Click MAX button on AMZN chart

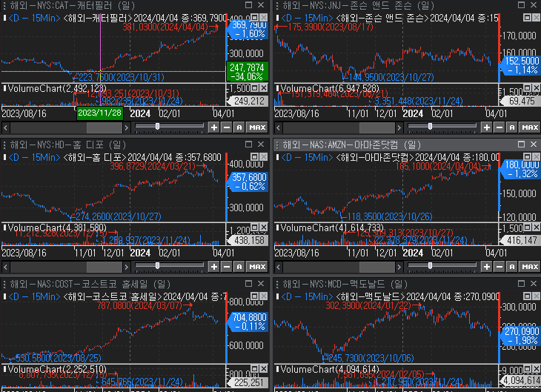[x=530, y=267]
